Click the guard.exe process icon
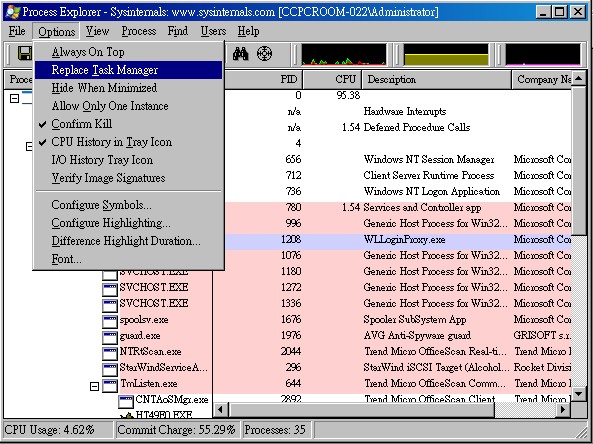 pyautogui.click(x=110, y=337)
